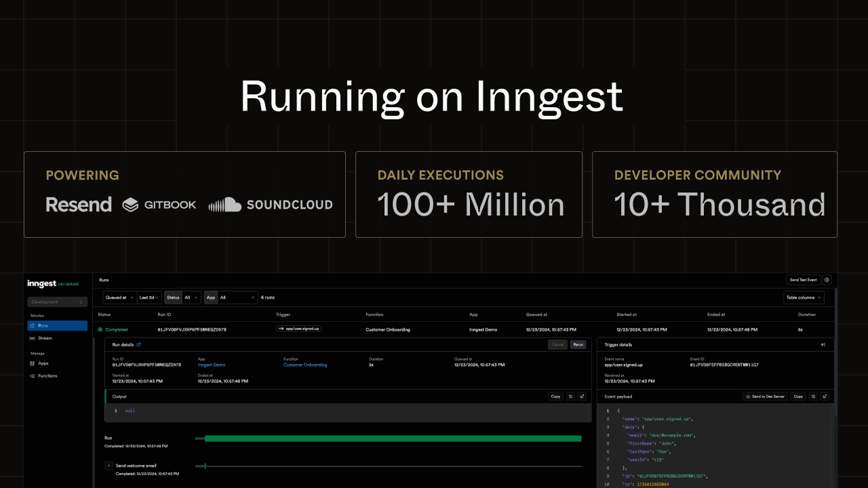Go to Stream in the sidebar
The height and width of the screenshot is (488, 868).
point(45,338)
